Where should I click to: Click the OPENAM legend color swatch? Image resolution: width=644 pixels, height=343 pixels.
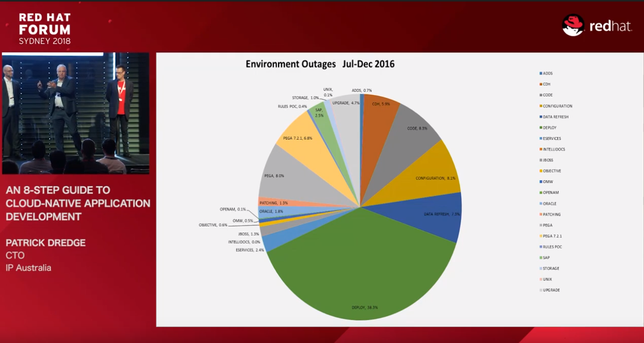coord(541,192)
